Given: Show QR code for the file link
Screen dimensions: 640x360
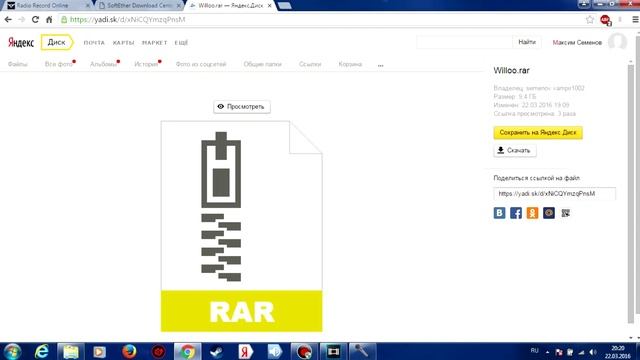Looking at the screenshot, I should [565, 213].
